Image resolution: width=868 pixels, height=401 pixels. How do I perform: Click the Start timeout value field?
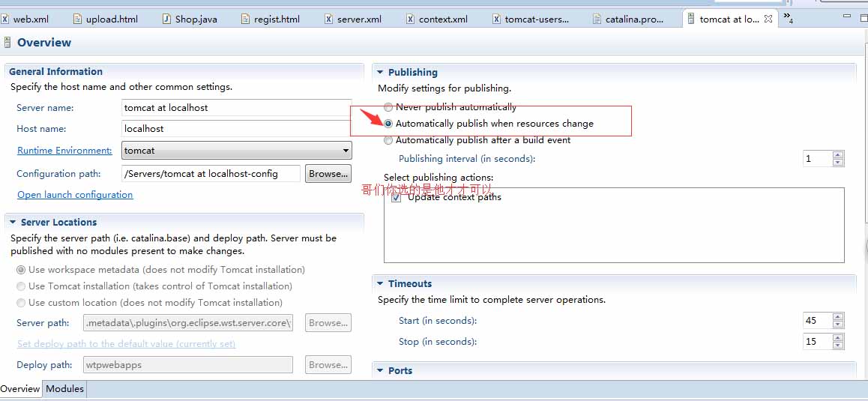pyautogui.click(x=818, y=320)
